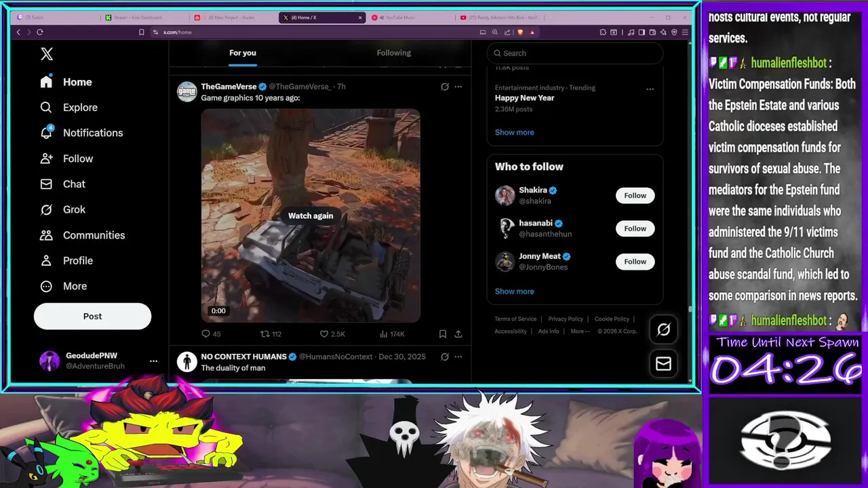
Task: Share TheGameVerse post
Action: point(458,334)
